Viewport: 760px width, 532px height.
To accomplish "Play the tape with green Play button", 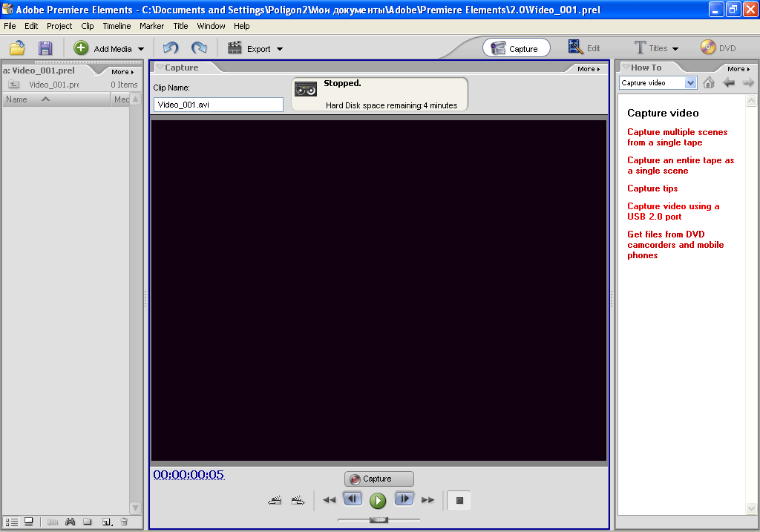I will (x=378, y=501).
